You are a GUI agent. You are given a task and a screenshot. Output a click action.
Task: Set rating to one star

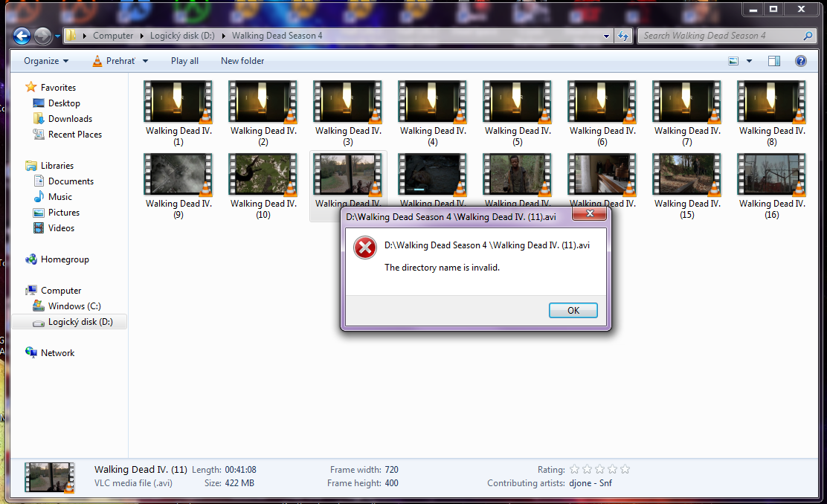coord(574,469)
